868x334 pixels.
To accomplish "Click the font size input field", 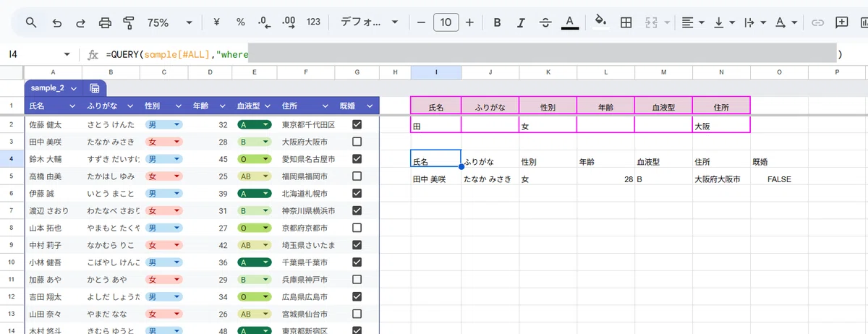I will tap(446, 22).
